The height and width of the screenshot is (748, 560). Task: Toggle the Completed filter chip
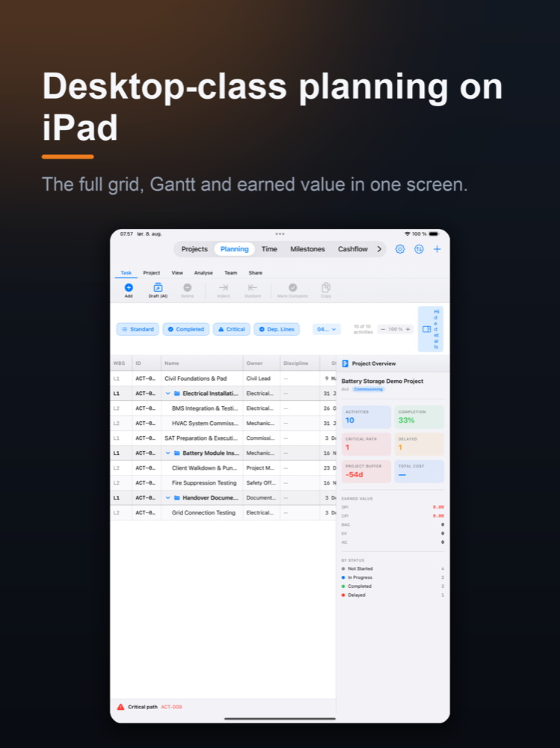click(x=186, y=329)
